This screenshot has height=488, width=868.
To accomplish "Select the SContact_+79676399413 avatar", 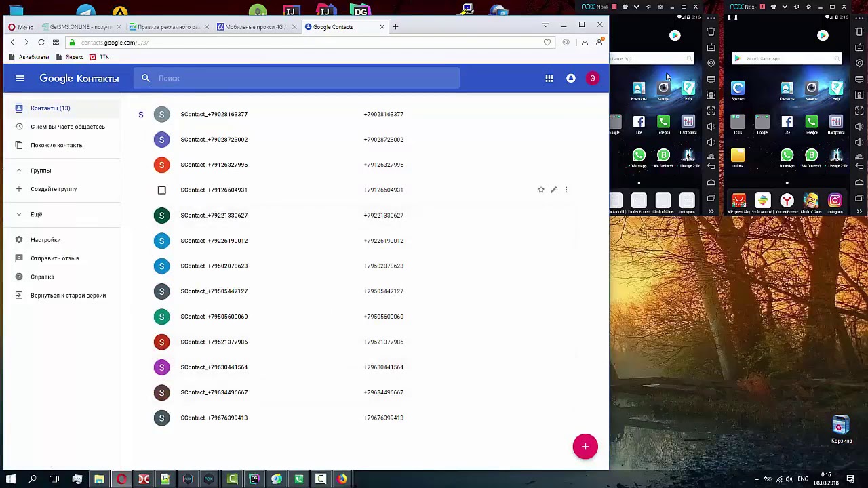I will (x=161, y=418).
